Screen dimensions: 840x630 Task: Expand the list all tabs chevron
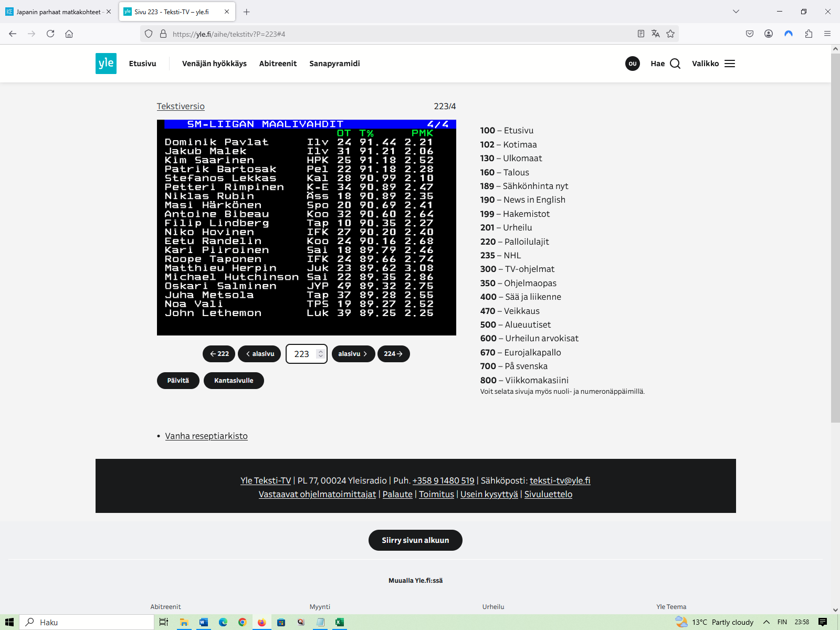click(736, 12)
